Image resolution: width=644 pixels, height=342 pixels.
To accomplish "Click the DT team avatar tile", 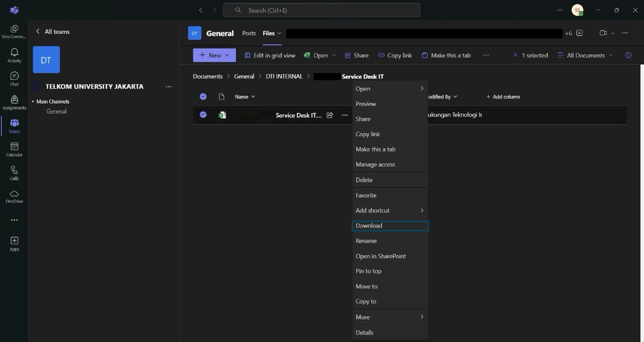I will (46, 60).
